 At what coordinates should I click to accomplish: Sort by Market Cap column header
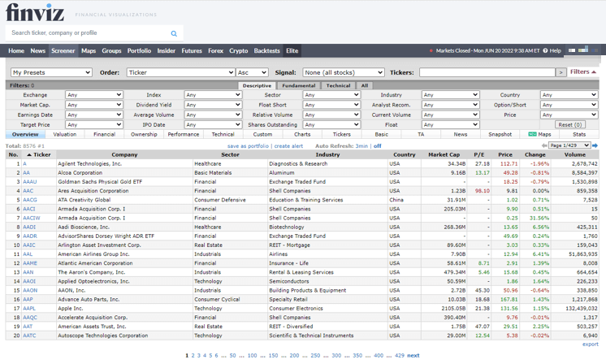click(x=444, y=154)
